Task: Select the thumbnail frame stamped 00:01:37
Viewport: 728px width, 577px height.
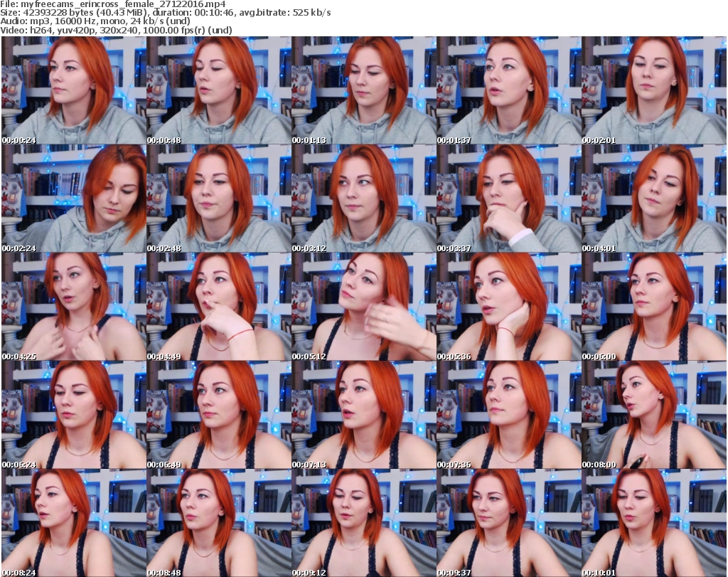Action: 509,90
